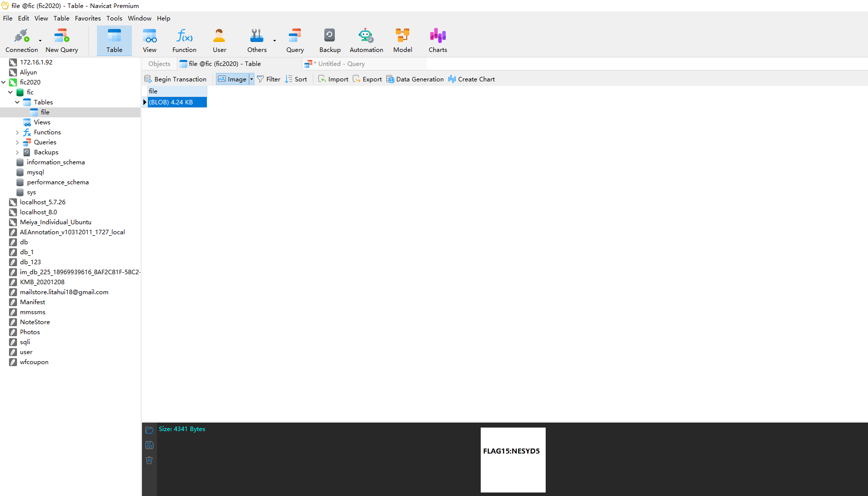
Task: Expand the Functions tree node
Action: point(17,132)
